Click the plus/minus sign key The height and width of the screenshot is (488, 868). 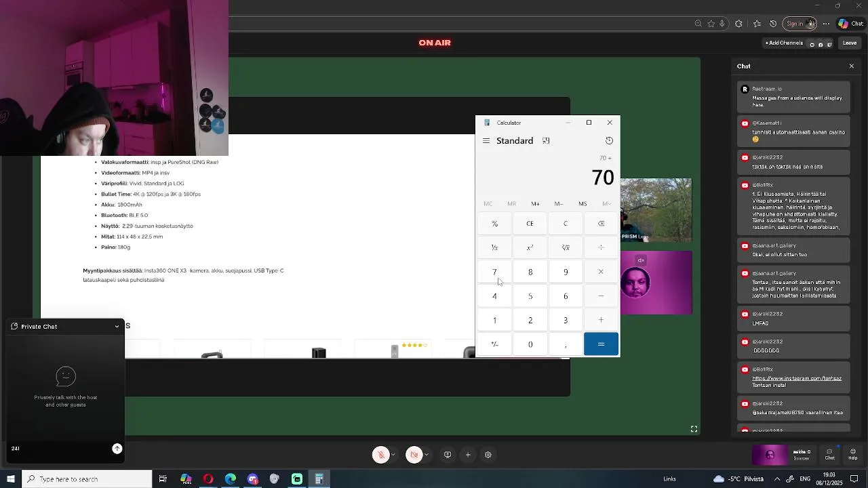coord(494,344)
